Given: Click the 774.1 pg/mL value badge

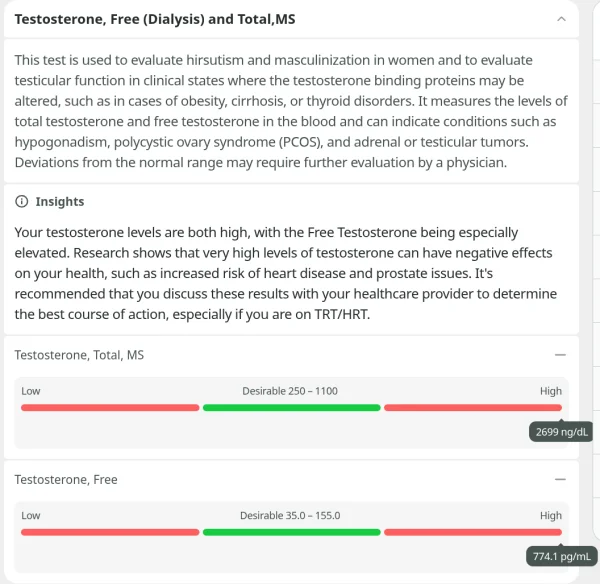Looking at the screenshot, I should 562,557.
